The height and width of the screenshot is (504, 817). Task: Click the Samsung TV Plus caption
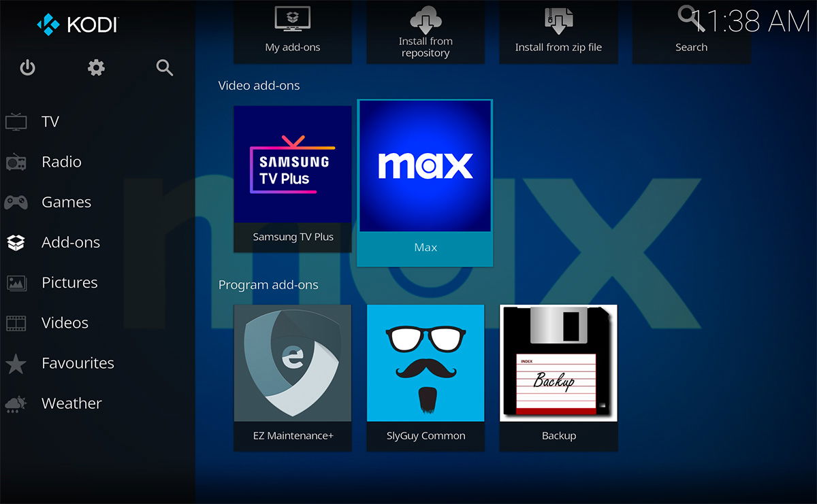(293, 237)
